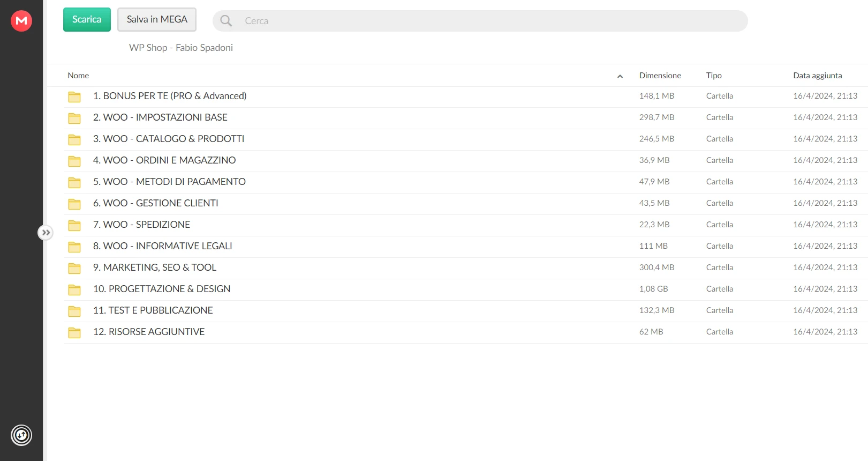Open the transfers icon at sidebar bottom

point(21,435)
